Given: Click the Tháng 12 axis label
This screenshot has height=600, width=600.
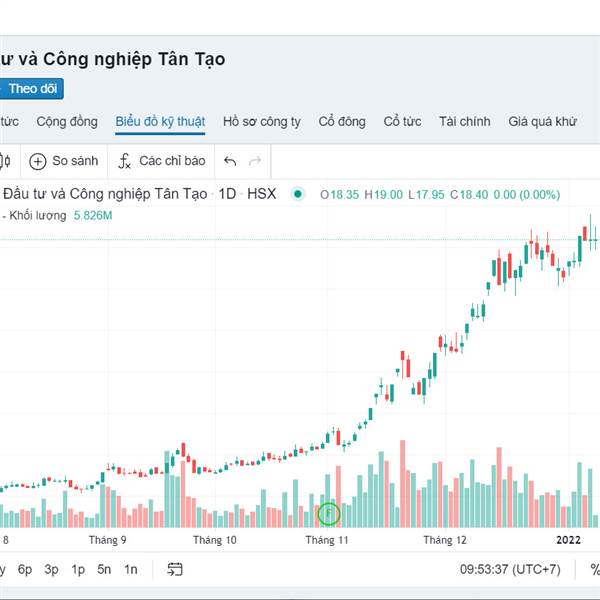Looking at the screenshot, I should point(445,540).
